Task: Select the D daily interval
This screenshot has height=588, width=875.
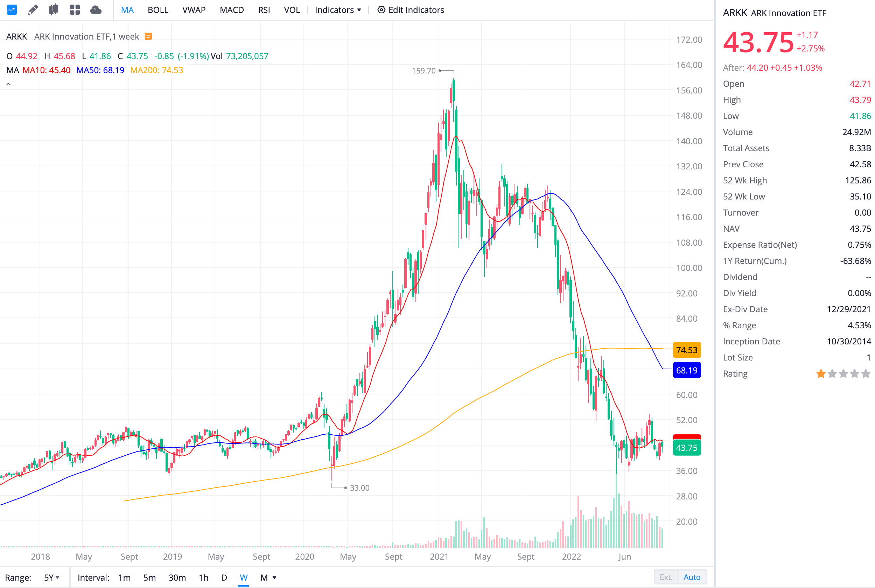Action: pos(224,577)
